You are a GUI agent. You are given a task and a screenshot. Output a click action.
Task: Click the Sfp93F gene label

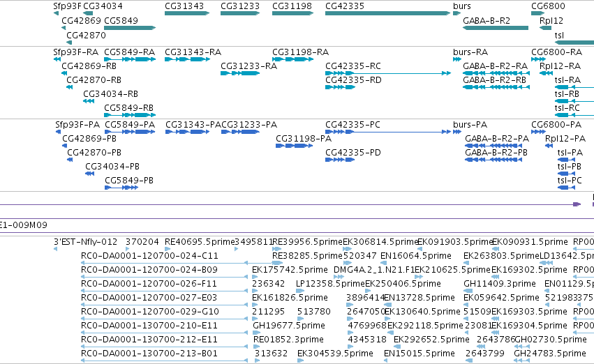67,6
